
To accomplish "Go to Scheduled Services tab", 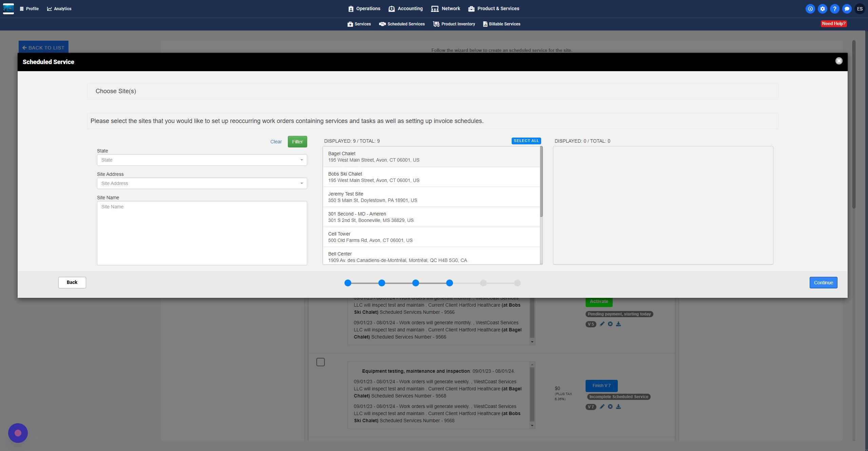I will 402,24.
